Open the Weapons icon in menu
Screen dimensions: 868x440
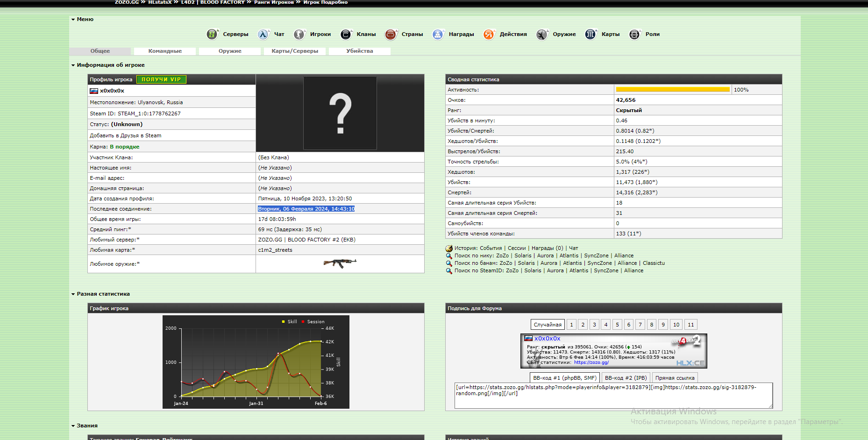(542, 34)
